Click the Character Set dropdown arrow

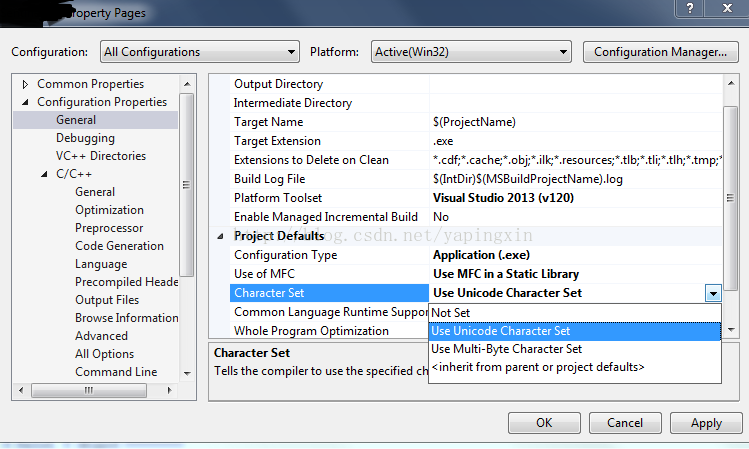click(x=712, y=293)
